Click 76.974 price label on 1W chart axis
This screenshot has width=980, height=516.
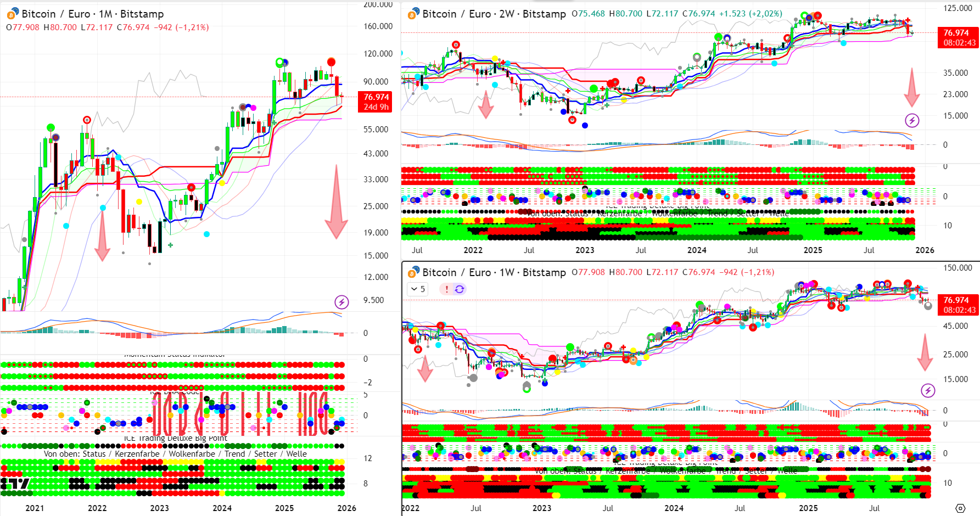[956, 300]
